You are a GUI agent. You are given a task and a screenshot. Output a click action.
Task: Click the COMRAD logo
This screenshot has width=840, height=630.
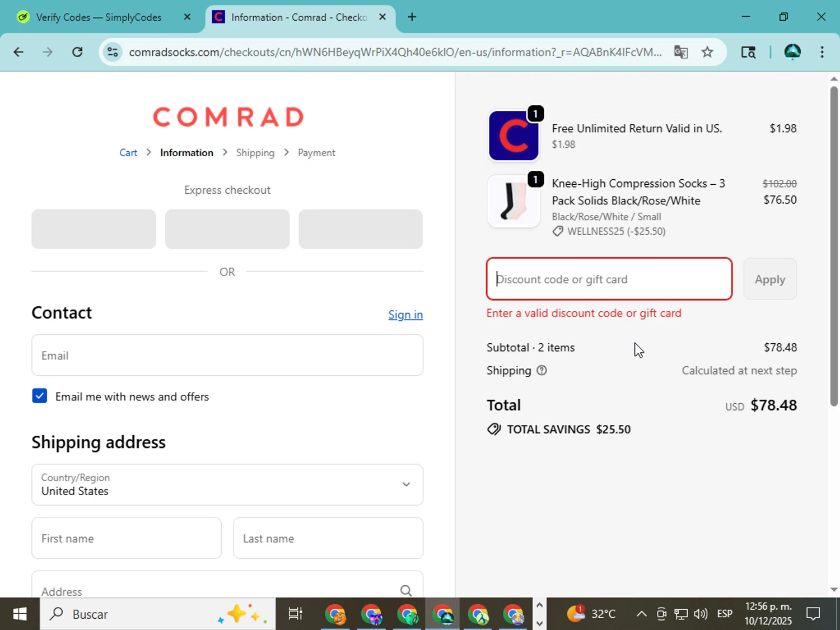tap(228, 117)
